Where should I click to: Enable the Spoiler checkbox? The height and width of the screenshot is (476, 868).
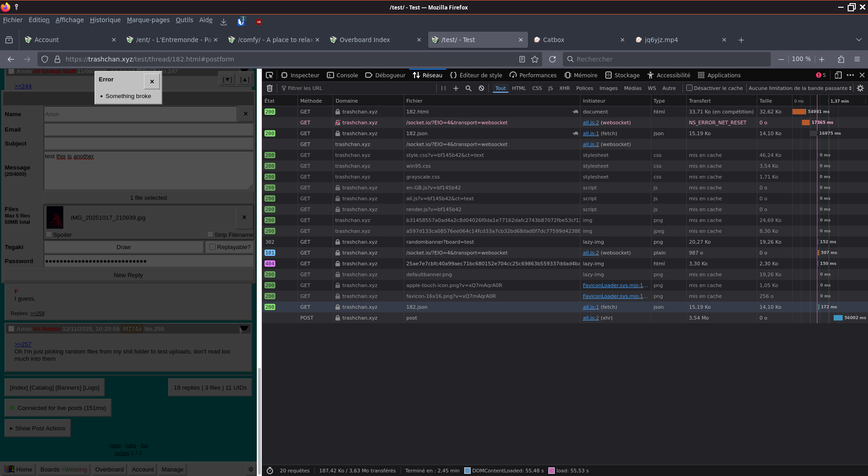pos(49,234)
